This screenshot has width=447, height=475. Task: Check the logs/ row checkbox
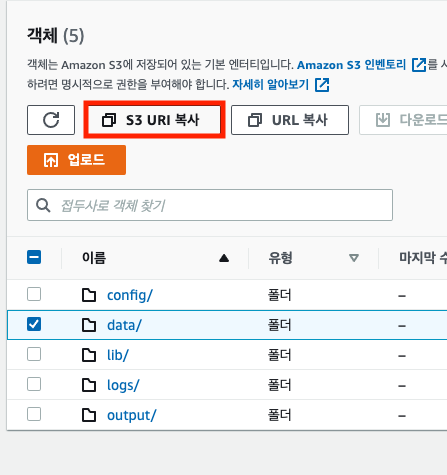(x=34, y=384)
